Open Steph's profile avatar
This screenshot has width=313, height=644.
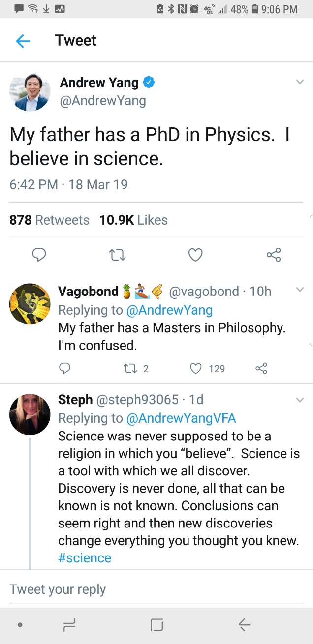(30, 414)
